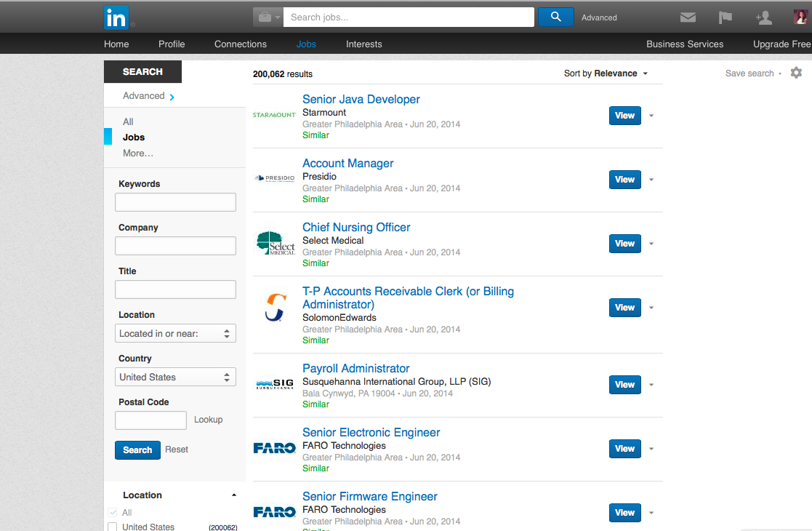The height and width of the screenshot is (531, 812).
Task: Click Save search
Action: click(749, 73)
